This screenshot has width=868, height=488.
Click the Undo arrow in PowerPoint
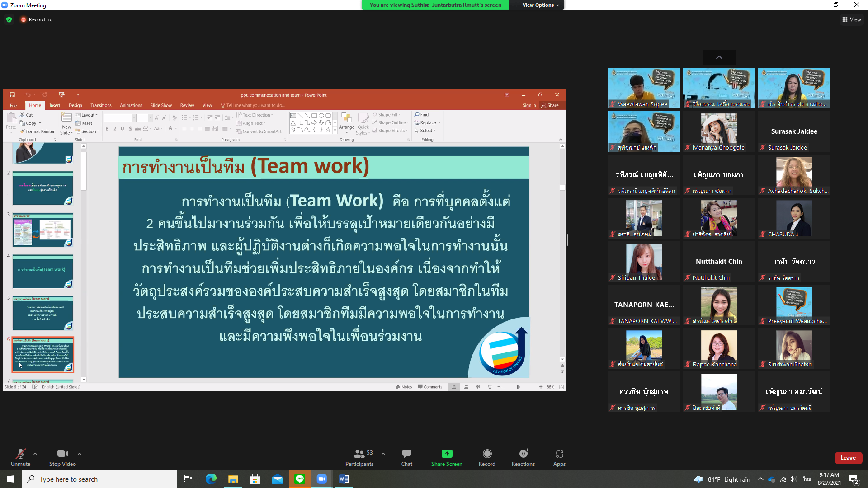pos(28,95)
